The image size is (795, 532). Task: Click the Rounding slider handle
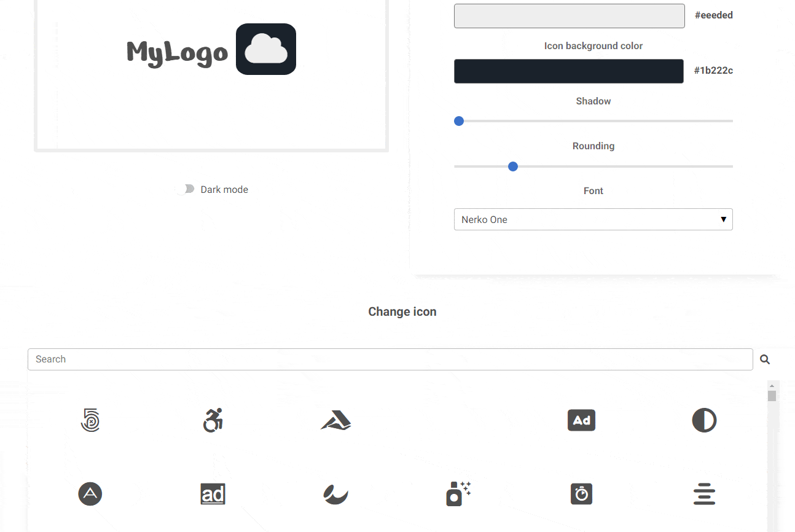click(513, 166)
